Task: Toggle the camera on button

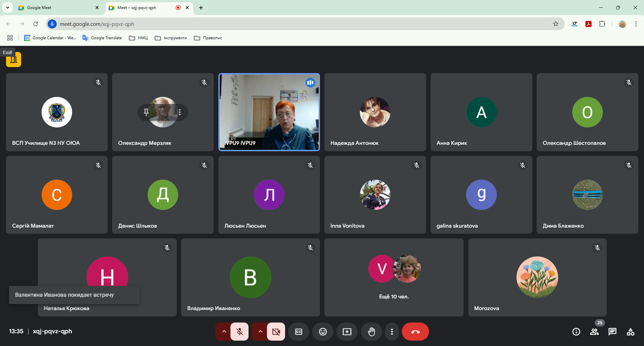Action: click(x=276, y=332)
